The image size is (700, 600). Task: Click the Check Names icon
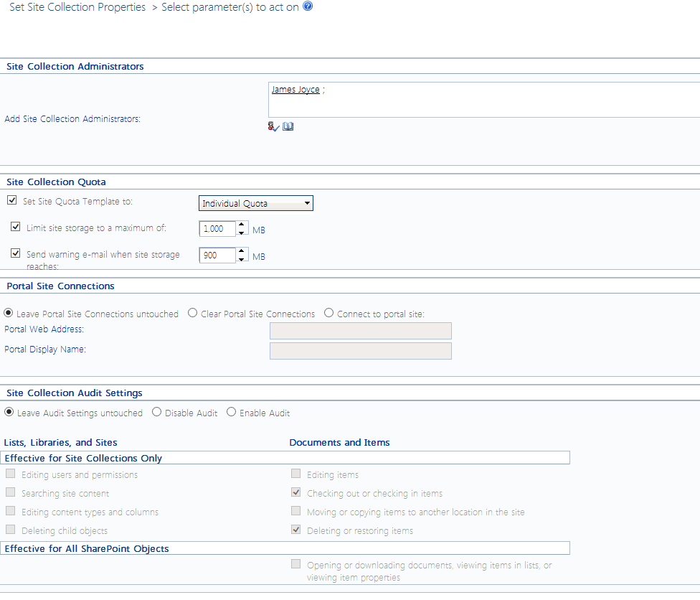pyautogui.click(x=273, y=126)
